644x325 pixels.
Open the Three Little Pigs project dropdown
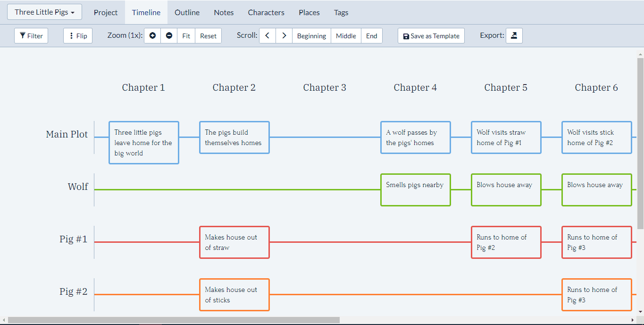pyautogui.click(x=44, y=12)
